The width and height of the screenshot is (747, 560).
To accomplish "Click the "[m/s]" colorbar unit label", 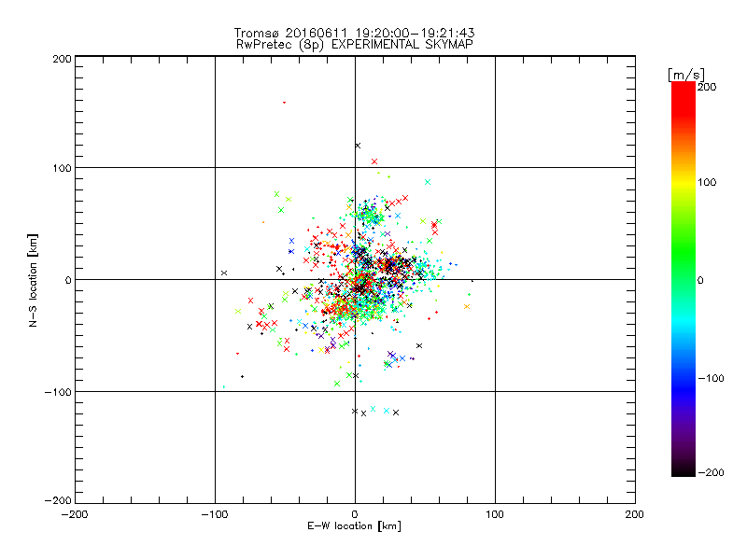I will [x=686, y=75].
